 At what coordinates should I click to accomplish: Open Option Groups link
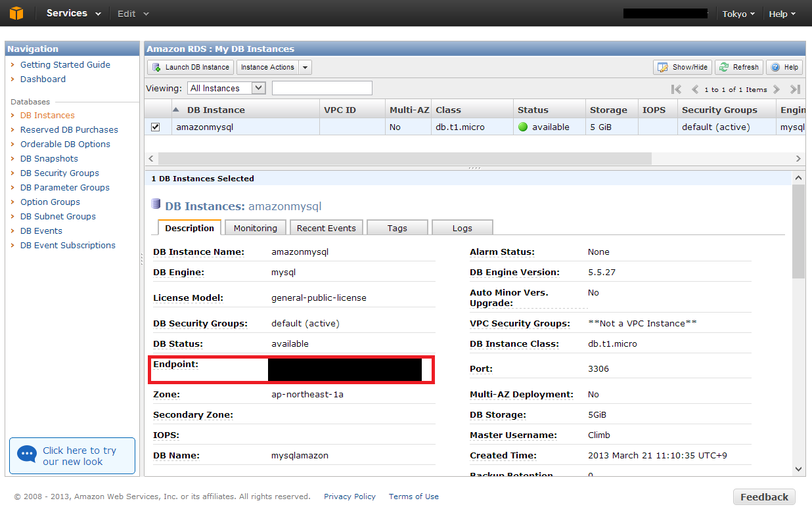pos(50,202)
